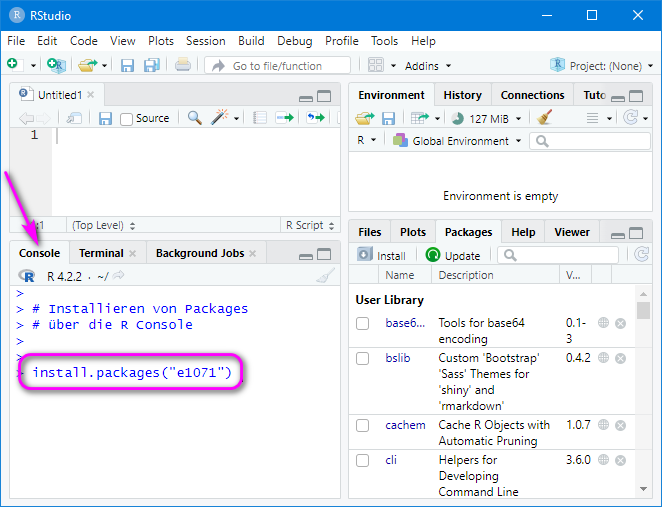Close the Untitled1 document tab
The height and width of the screenshot is (507, 662).
coord(90,95)
